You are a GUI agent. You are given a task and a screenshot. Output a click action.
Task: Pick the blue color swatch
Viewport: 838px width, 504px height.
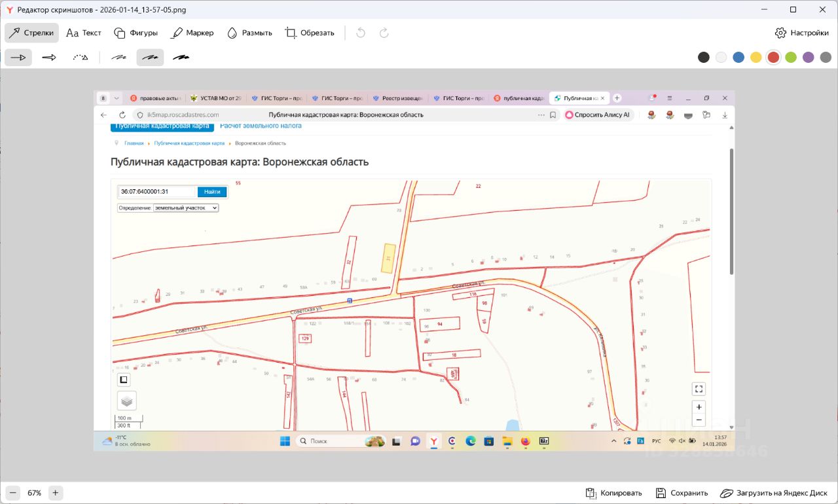point(738,58)
